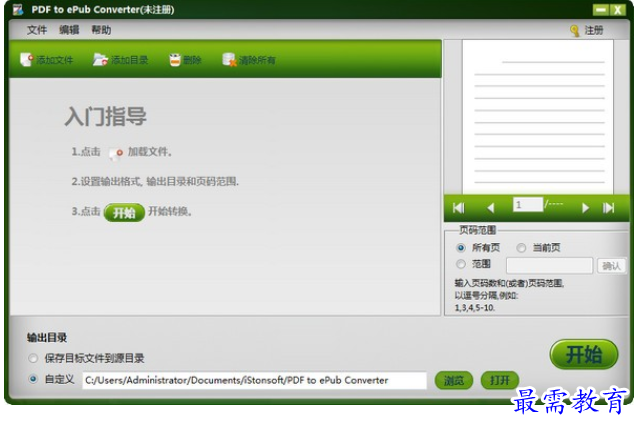The image size is (635, 433).
Task: Click the small 开始 button in guide
Action: [124, 213]
